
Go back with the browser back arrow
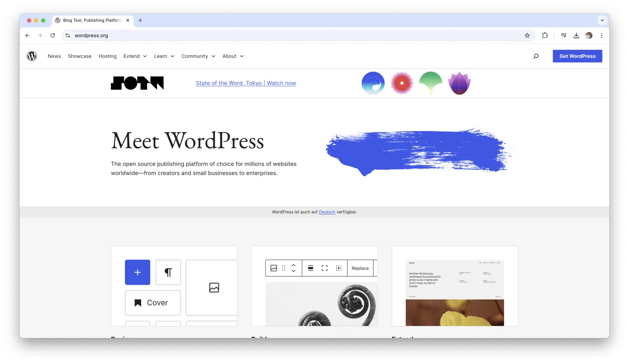pyautogui.click(x=27, y=35)
